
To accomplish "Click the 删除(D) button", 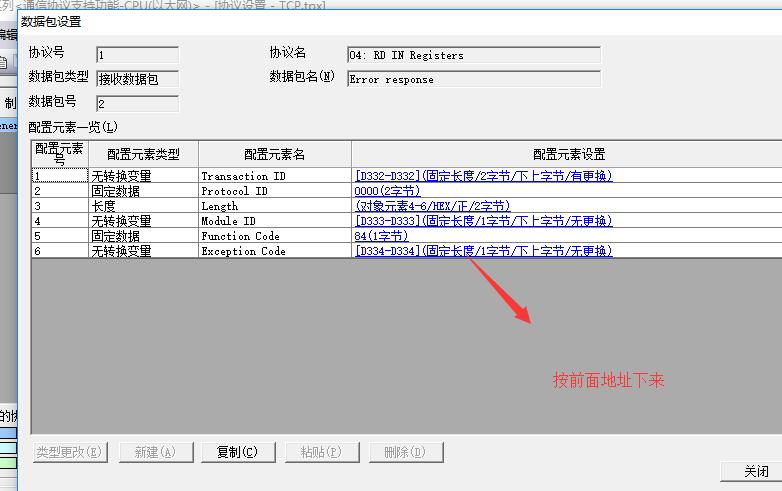I will click(x=405, y=452).
